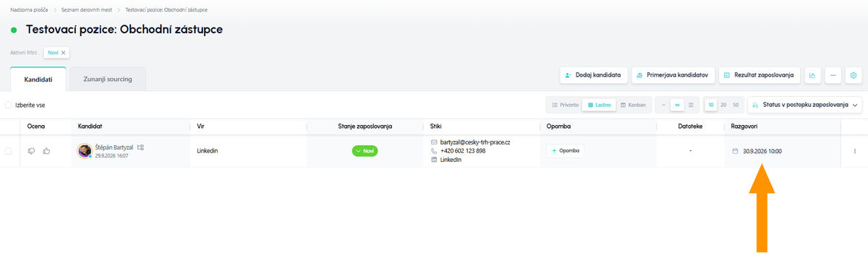Add a note with the Opomba button
Image resolution: width=868 pixels, height=268 pixels.
[x=565, y=151]
